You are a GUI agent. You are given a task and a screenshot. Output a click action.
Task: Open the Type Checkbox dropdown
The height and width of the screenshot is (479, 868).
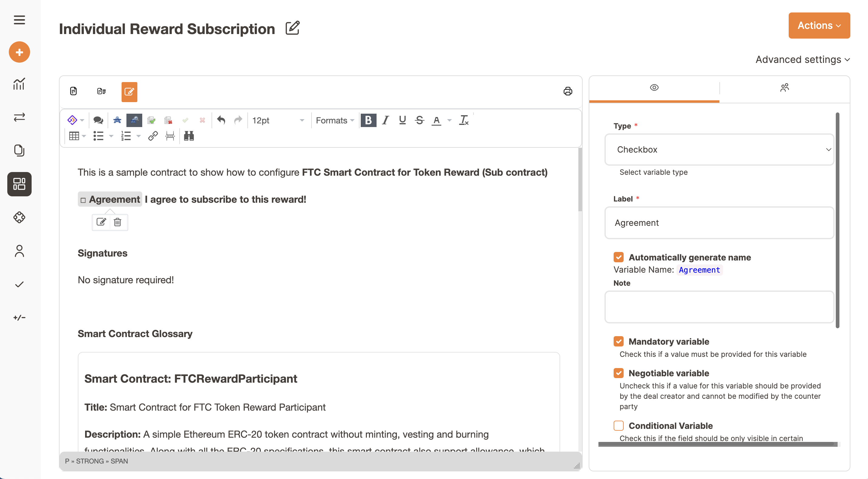[x=719, y=149]
